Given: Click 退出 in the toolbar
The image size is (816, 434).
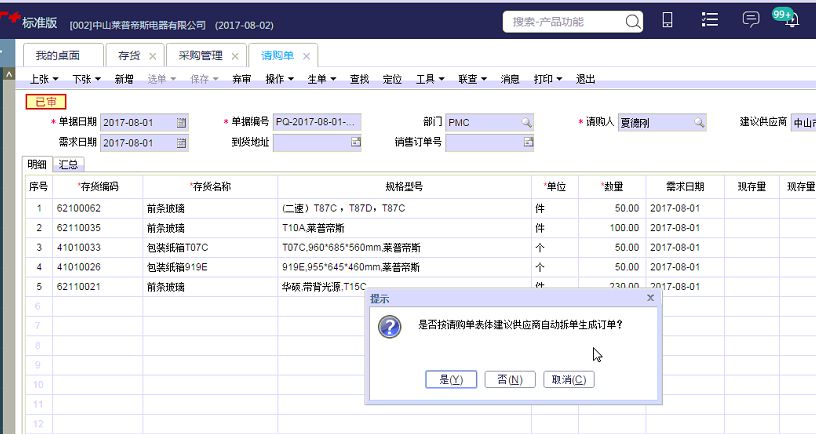Looking at the screenshot, I should (x=585, y=79).
